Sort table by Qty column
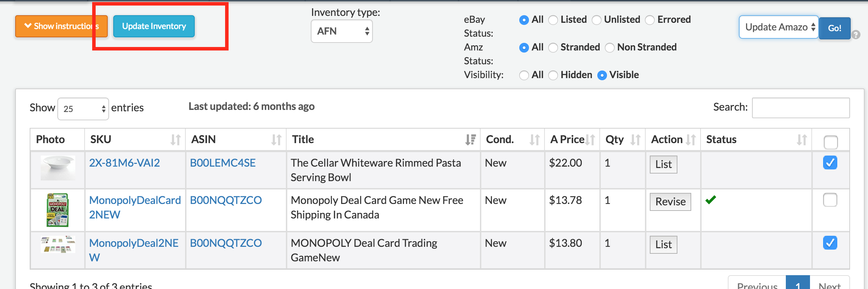 [635, 140]
